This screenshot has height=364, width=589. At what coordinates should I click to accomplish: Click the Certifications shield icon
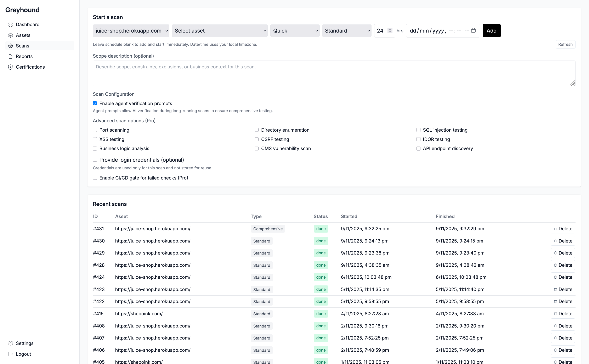pyautogui.click(x=10, y=67)
